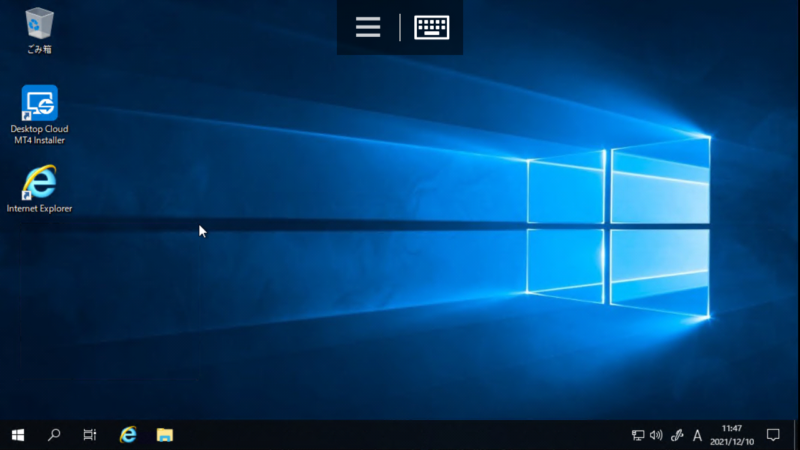Launch Internet Explorer from the taskbar
800x450 pixels.
[128, 435]
